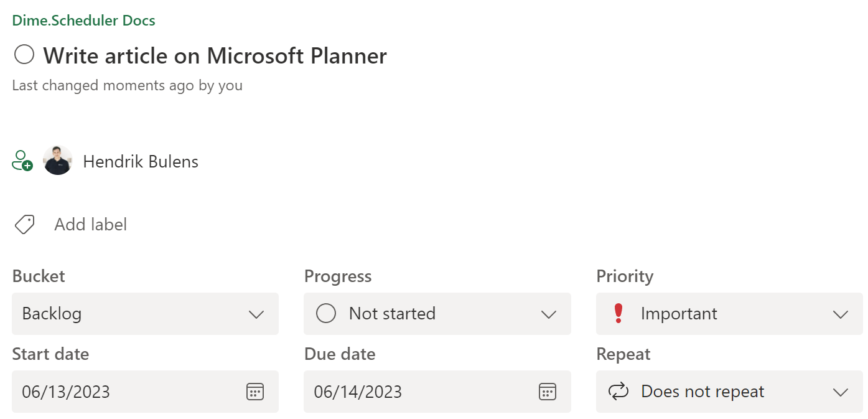Open the Progress dropdown chevron
The width and height of the screenshot is (868, 419).
click(548, 314)
